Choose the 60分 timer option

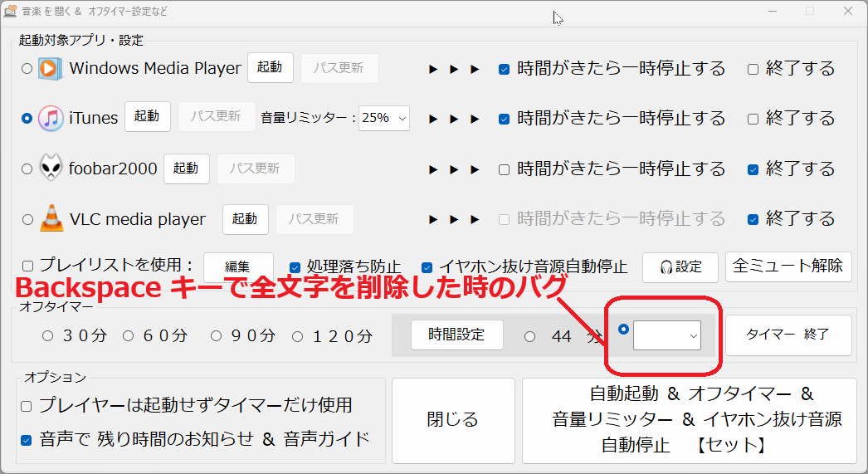point(129,336)
